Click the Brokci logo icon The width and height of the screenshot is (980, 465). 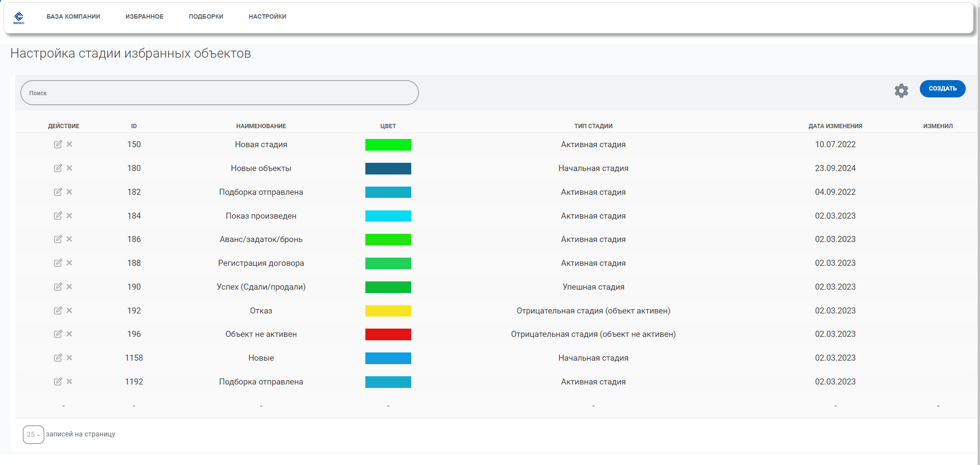[x=19, y=17]
